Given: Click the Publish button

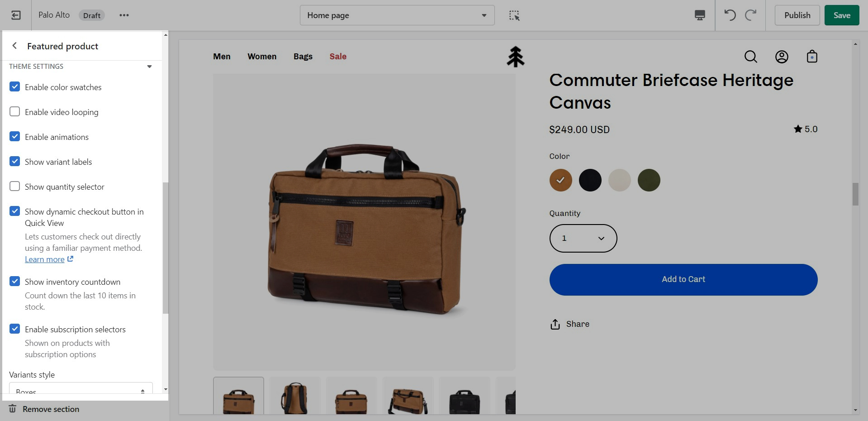Looking at the screenshot, I should coord(797,15).
